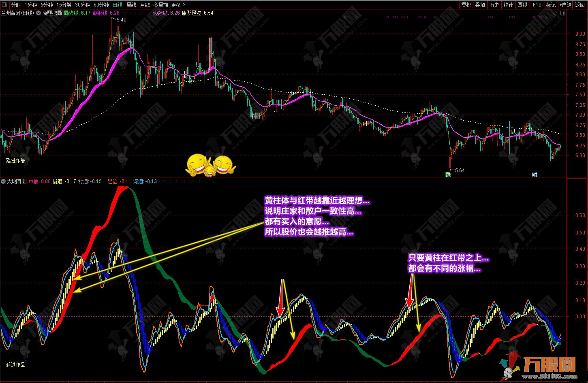
Task: Click 6.00 on the price axis
Action: point(580,155)
